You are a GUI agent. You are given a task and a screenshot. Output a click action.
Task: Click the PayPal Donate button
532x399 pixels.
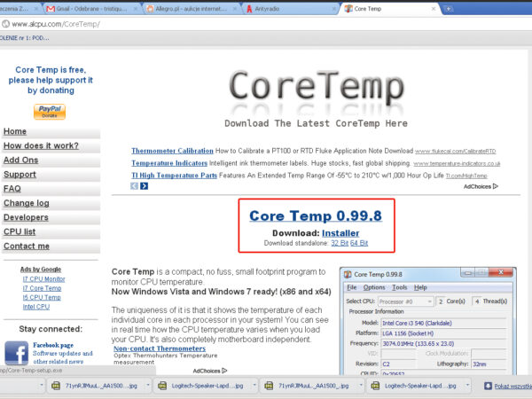coord(50,111)
